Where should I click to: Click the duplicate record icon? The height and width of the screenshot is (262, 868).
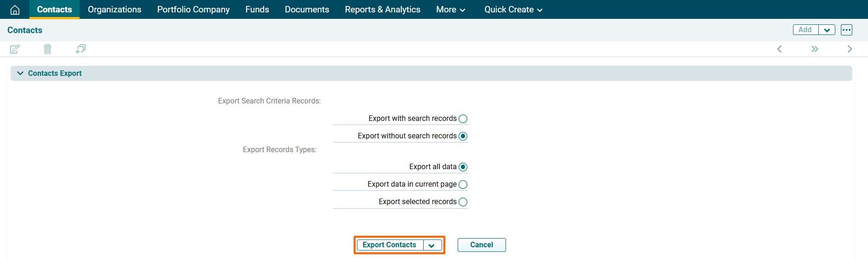coord(80,49)
